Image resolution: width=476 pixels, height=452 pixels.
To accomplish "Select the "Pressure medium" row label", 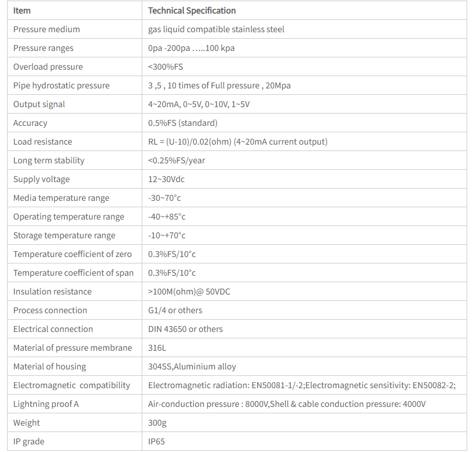I will pyautogui.click(x=47, y=29).
